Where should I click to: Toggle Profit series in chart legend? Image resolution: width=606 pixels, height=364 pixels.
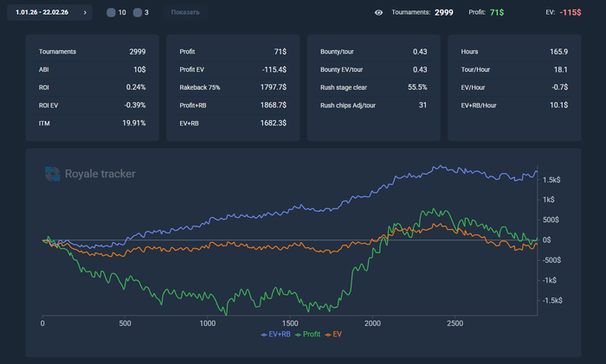click(307, 333)
